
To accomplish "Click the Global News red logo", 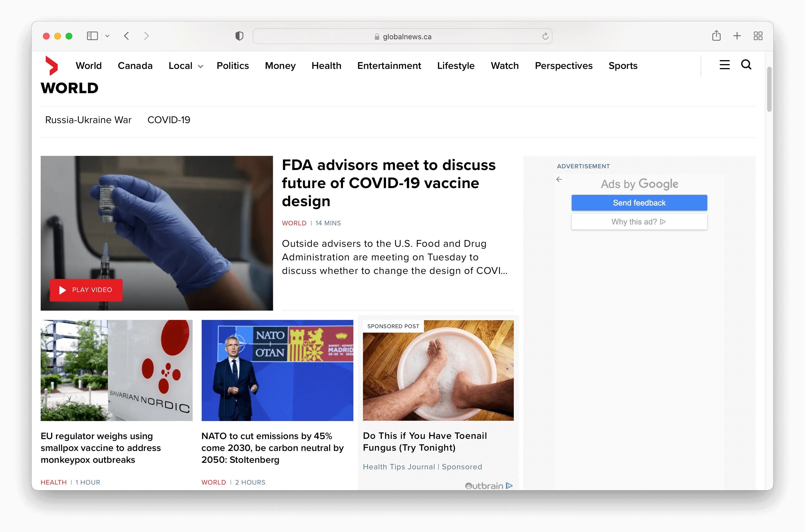I will 52,65.
